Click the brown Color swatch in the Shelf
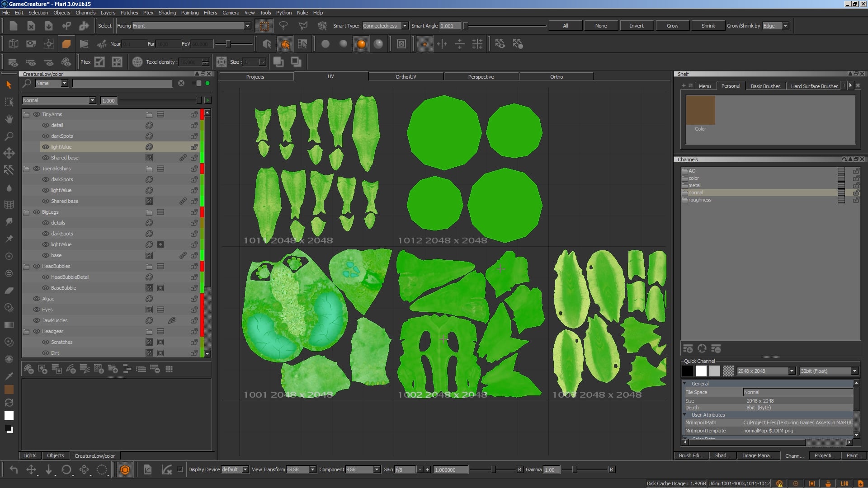The width and height of the screenshot is (868, 488). click(x=700, y=110)
